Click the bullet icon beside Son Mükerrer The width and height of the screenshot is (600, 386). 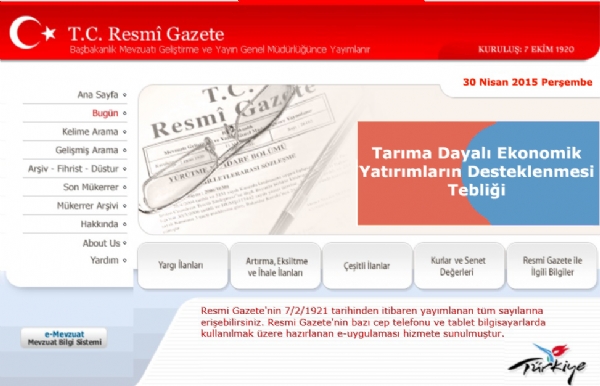click(x=124, y=187)
